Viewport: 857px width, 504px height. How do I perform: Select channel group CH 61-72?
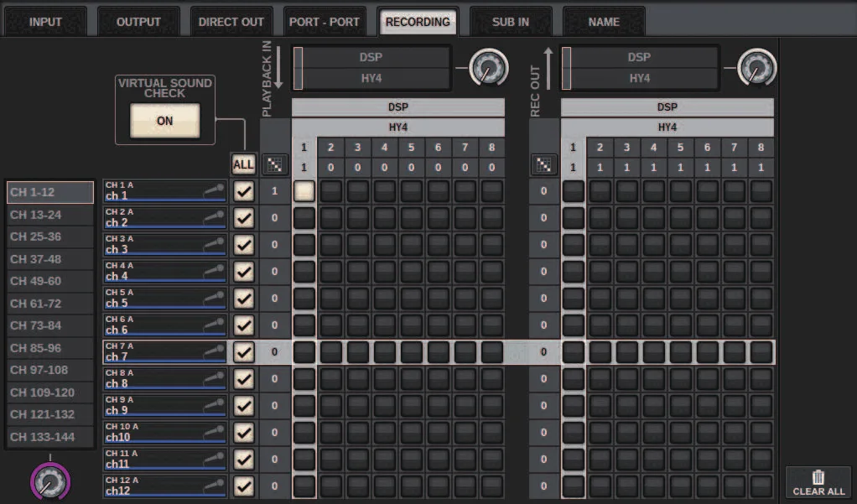[49, 304]
